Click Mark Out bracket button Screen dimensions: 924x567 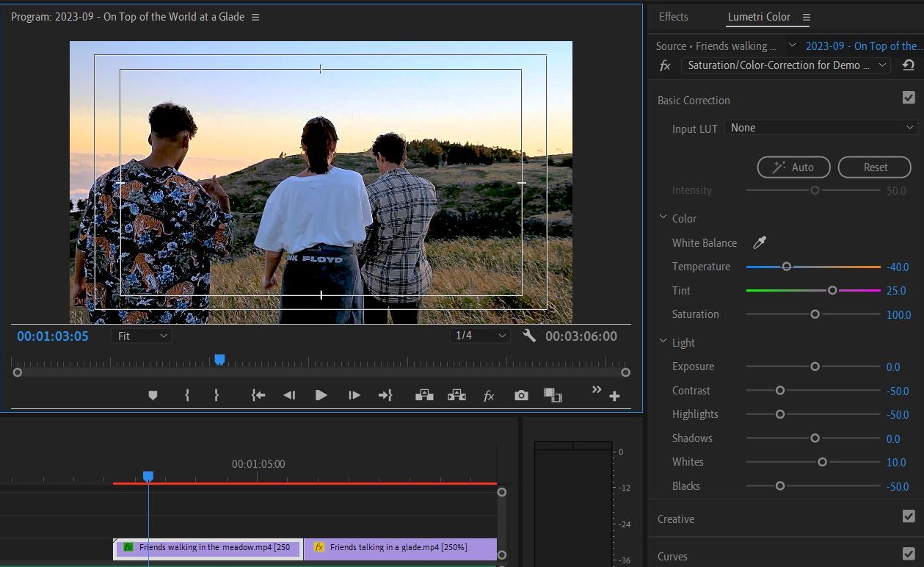click(x=216, y=395)
